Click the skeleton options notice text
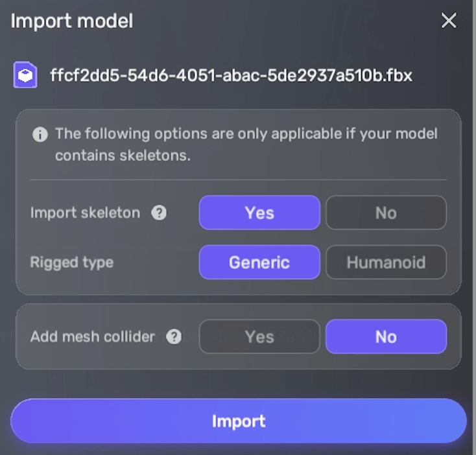The image size is (476, 455). [245, 145]
